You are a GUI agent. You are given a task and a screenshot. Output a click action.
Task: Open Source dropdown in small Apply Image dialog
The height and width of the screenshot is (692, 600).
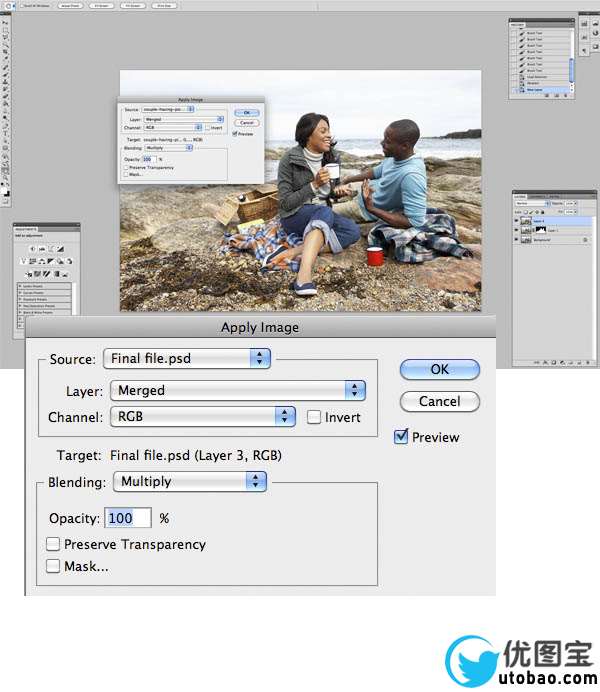pyautogui.click(x=169, y=109)
